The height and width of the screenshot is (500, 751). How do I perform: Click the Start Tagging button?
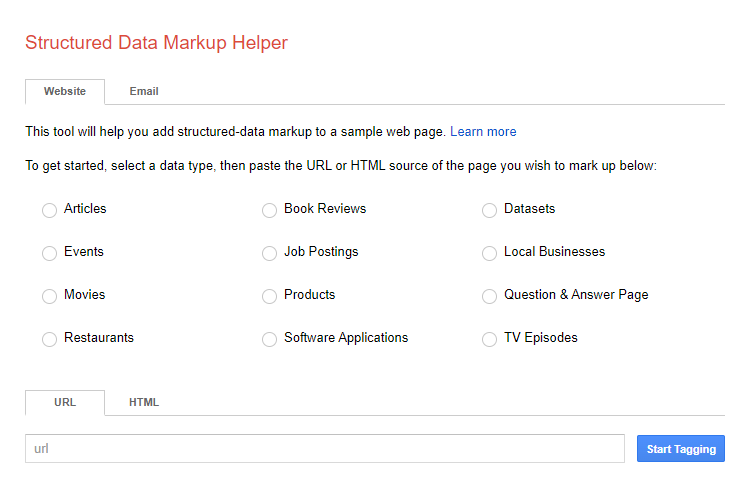click(x=680, y=449)
